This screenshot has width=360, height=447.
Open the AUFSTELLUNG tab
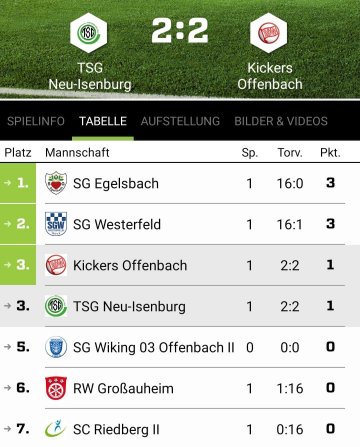[180, 121]
